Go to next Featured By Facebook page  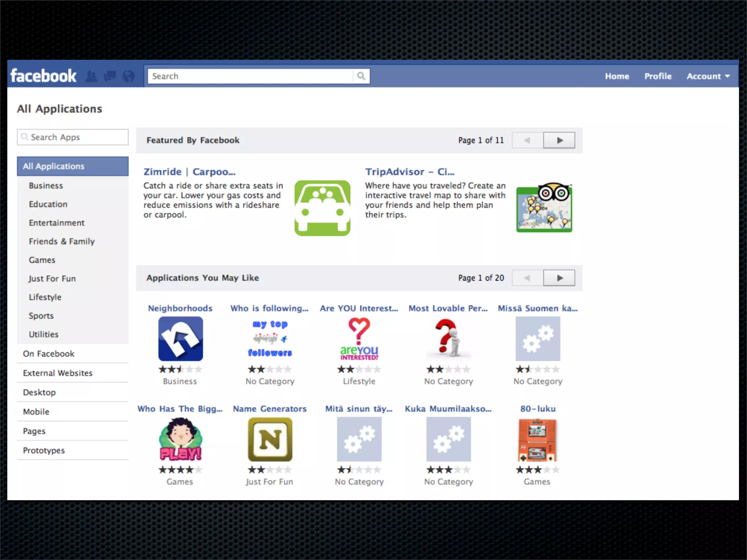pyautogui.click(x=559, y=140)
